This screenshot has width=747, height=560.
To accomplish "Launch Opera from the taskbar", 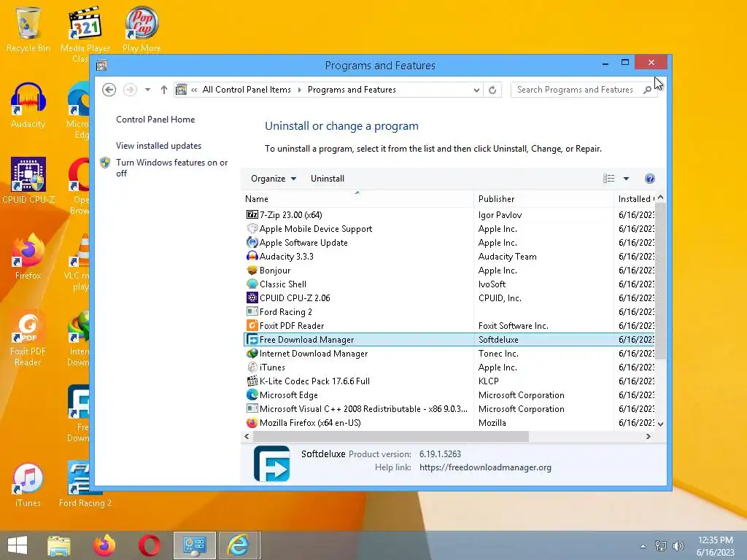I will point(149,545).
